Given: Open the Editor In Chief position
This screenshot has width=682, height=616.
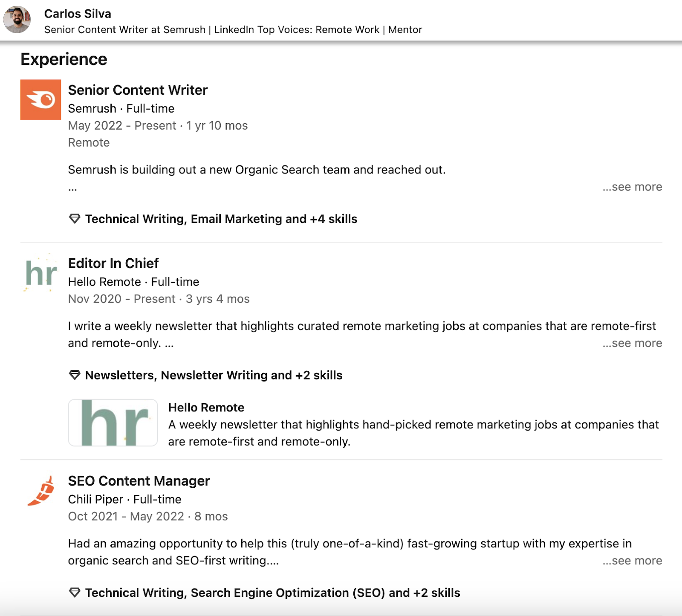Looking at the screenshot, I should coord(113,263).
